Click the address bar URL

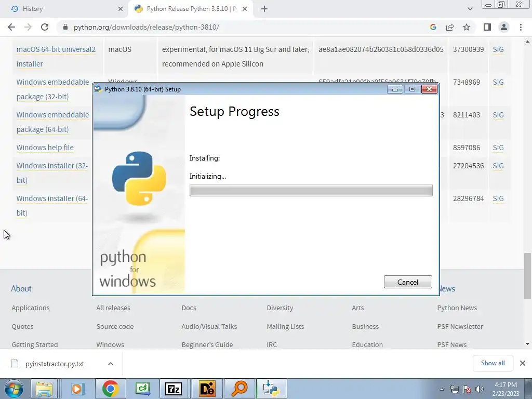click(146, 27)
